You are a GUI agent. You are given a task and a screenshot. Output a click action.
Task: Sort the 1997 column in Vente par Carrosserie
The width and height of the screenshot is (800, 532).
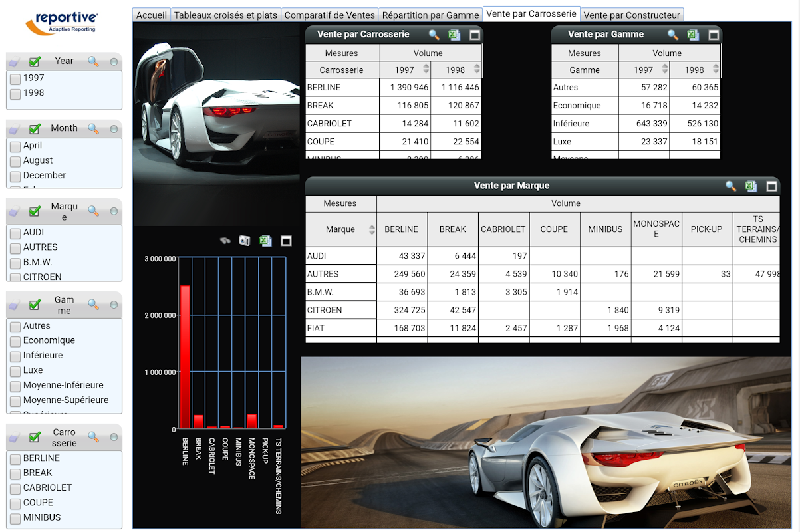426,69
